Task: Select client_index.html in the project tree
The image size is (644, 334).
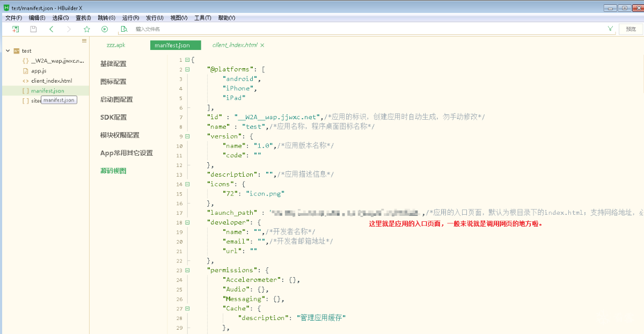Action: pyautogui.click(x=52, y=81)
